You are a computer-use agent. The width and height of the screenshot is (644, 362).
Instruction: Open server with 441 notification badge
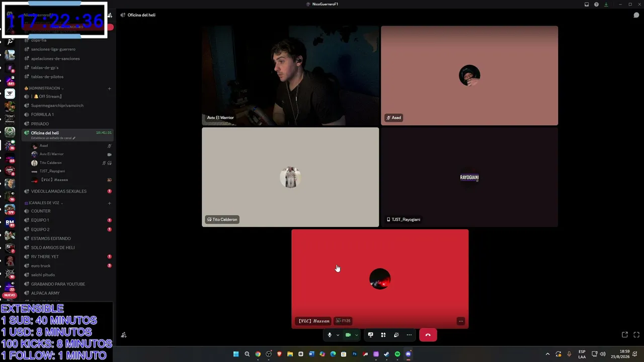pyautogui.click(x=10, y=80)
